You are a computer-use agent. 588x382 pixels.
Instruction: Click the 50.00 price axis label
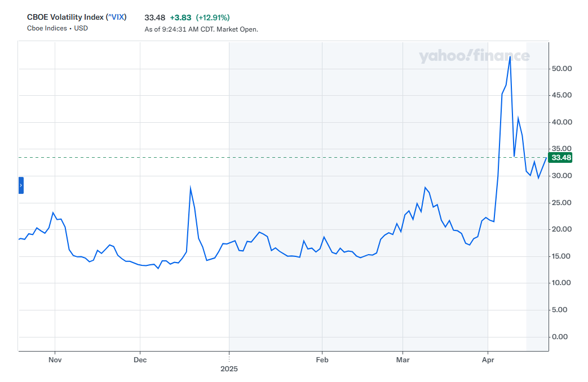click(x=562, y=69)
